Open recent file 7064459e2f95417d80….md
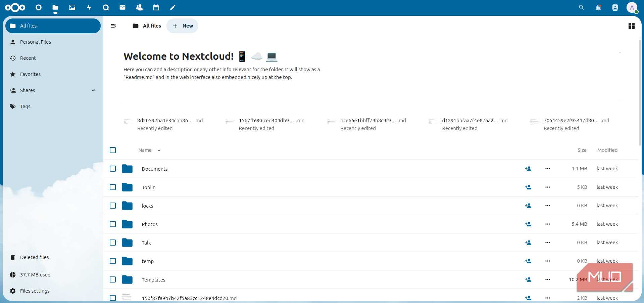 pos(570,124)
